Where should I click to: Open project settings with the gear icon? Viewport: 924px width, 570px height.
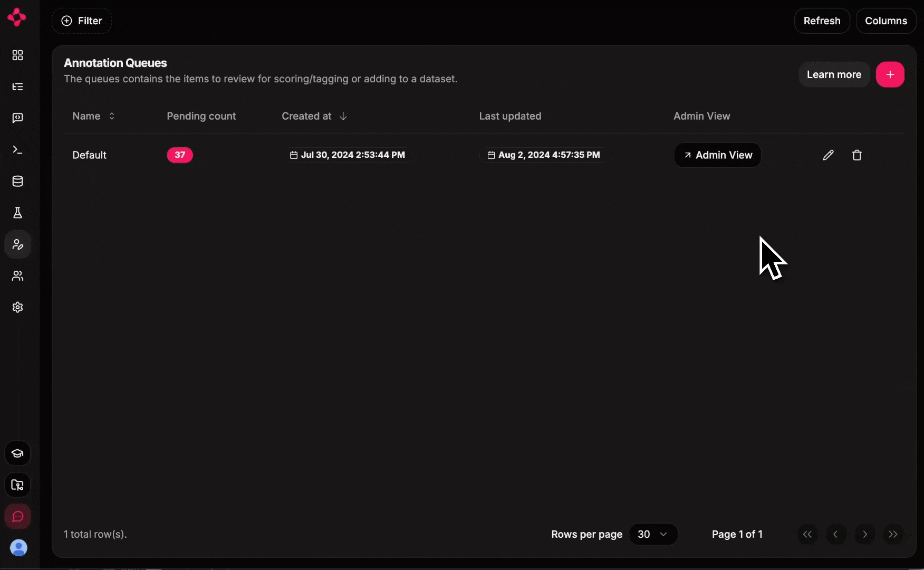[x=17, y=307]
